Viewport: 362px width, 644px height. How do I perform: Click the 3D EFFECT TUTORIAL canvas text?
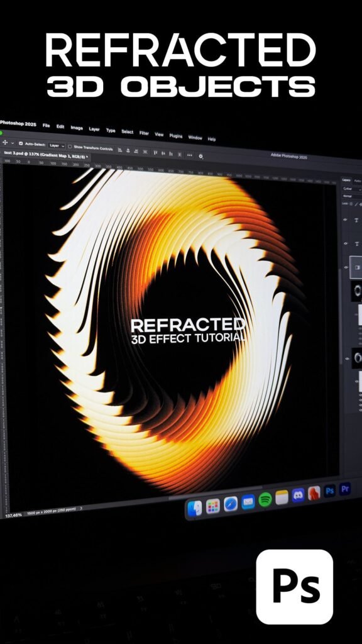click(x=189, y=339)
